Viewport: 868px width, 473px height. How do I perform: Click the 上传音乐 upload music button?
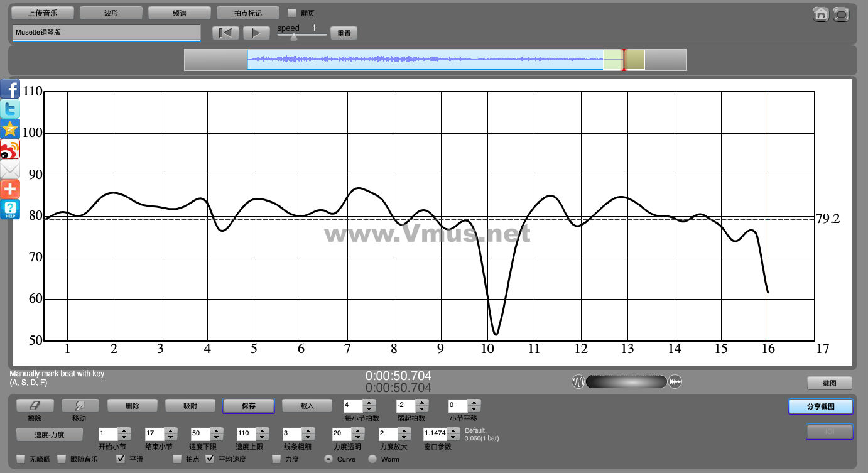(43, 13)
